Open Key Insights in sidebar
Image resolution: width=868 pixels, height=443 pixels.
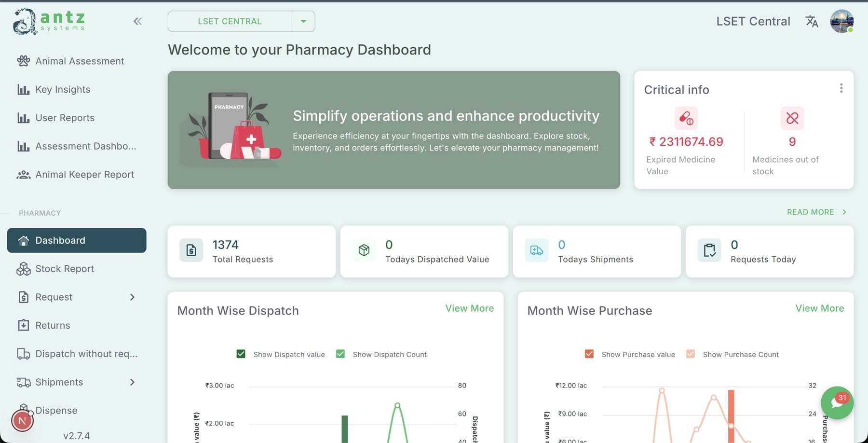pos(77,89)
